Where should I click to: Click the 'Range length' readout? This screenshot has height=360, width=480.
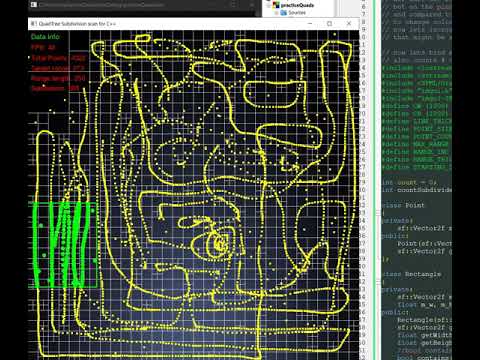point(58,78)
